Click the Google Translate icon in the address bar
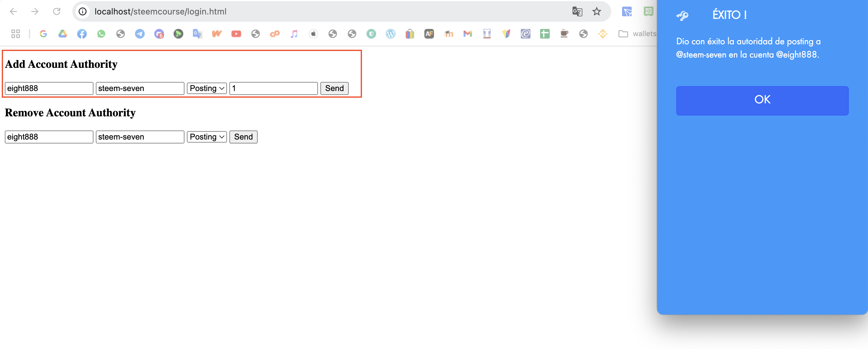The image size is (868, 349). pos(577,11)
